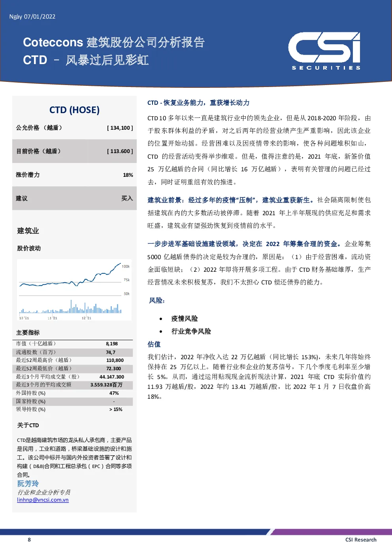
Task: Click the upside potential value '18%'
Action: pyautogui.click(x=128, y=175)
